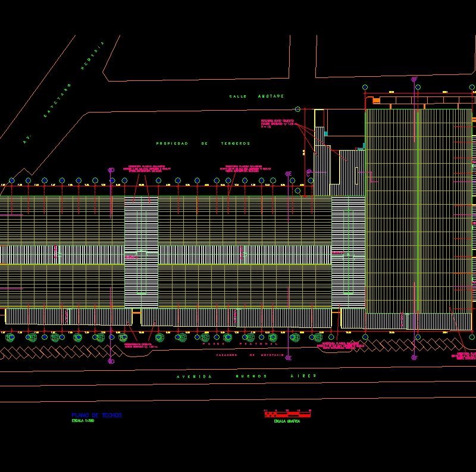
Task: Select the small circle marker on the far right edge
Action: (472, 86)
